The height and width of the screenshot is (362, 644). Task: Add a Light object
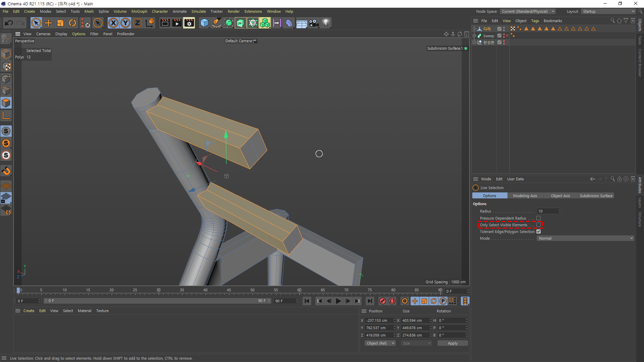326,23
